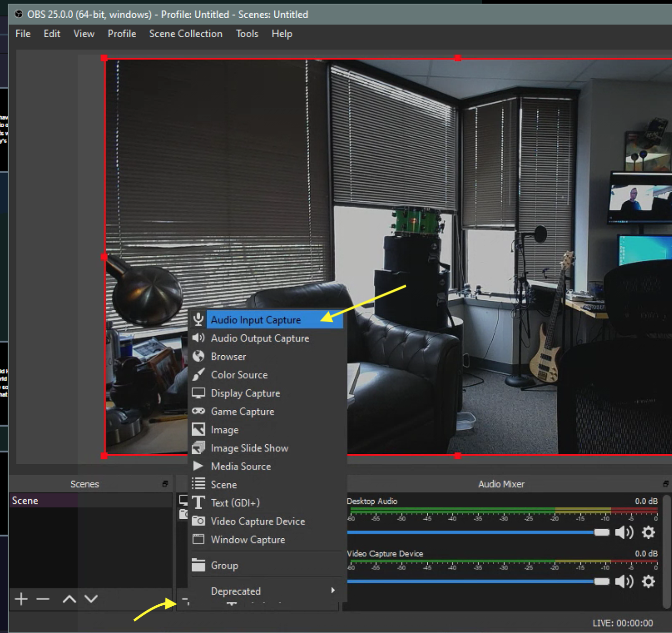The height and width of the screenshot is (633, 672).
Task: Add a new scene with plus icon
Action: click(21, 599)
